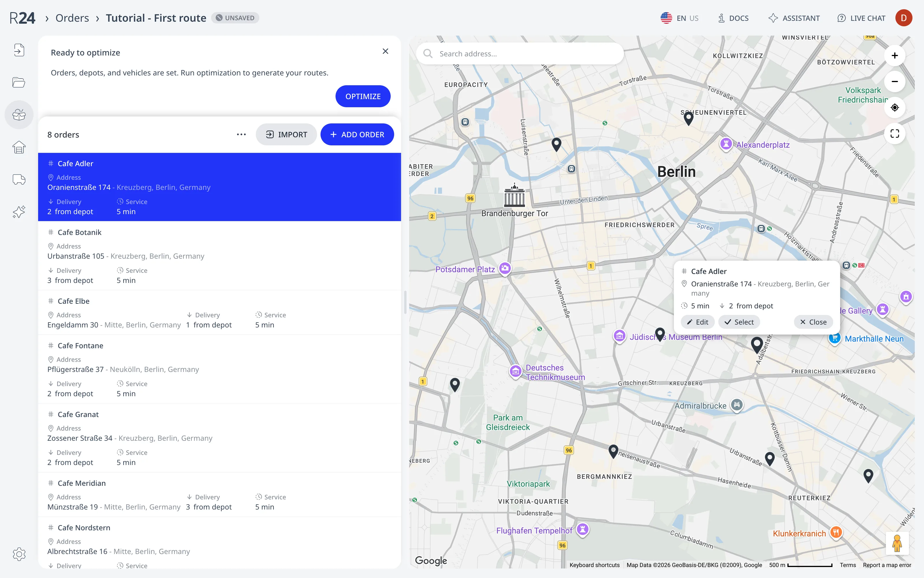Select the Cafe Elbe order
Viewport: 924px width, 578px height.
tap(219, 313)
